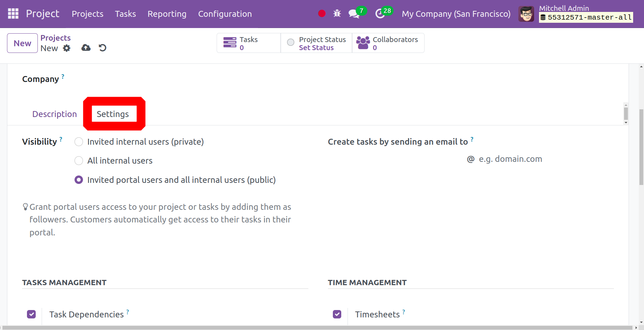Screen dimensions: 644x330
Task: Open the apps grid home menu
Action: tap(13, 14)
